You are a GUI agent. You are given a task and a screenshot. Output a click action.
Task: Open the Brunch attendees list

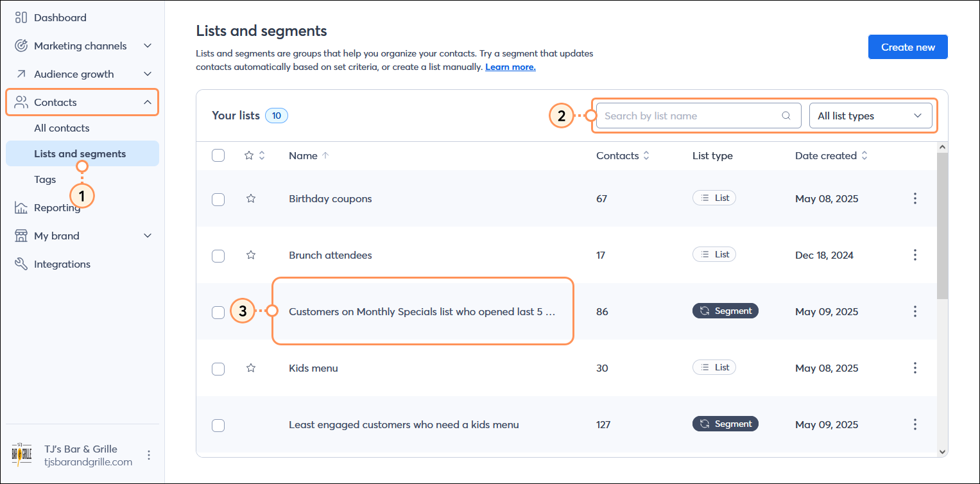331,255
